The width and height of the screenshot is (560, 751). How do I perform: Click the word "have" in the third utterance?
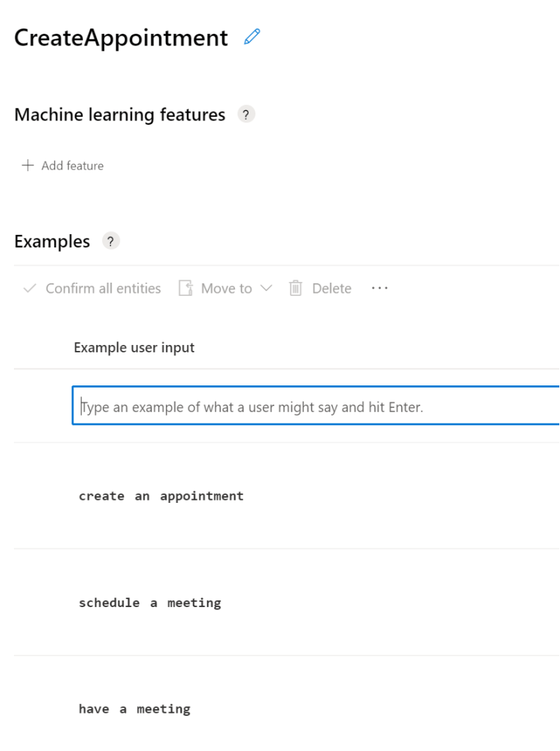94,709
